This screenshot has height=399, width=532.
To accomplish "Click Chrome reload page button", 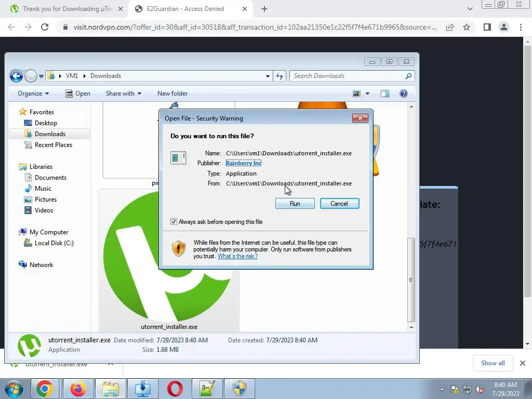I will click(x=45, y=27).
